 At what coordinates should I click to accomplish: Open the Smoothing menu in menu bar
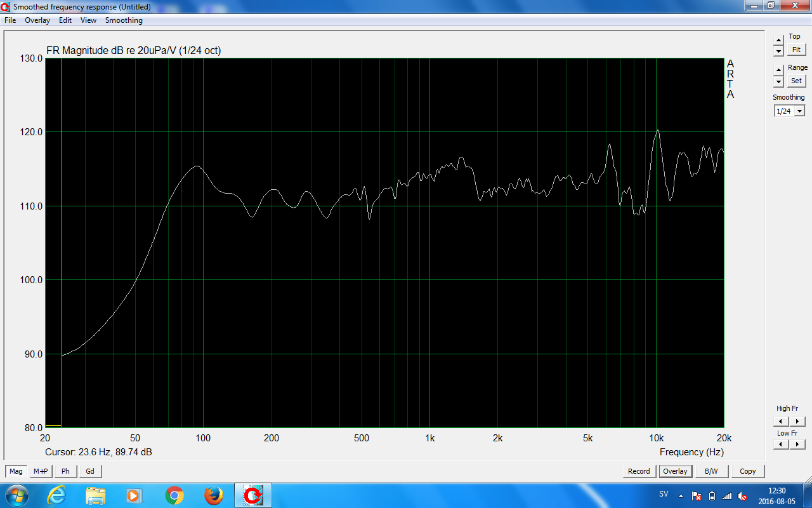tap(124, 20)
